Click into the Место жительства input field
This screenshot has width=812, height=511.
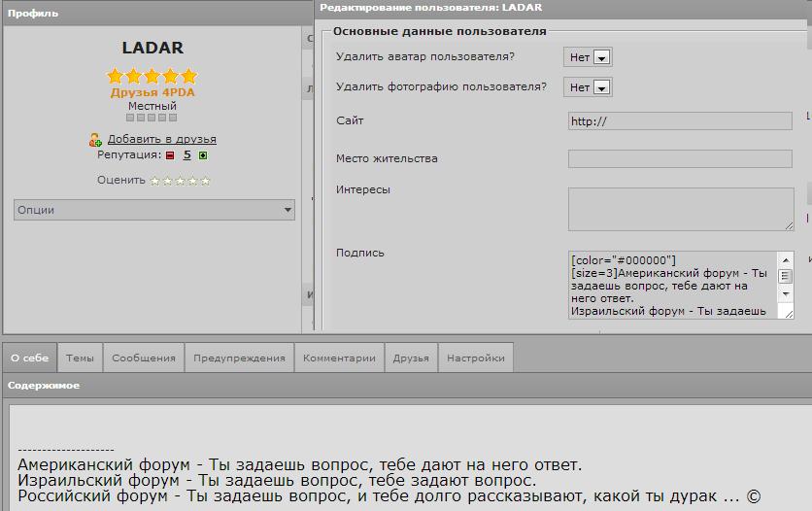tap(680, 158)
